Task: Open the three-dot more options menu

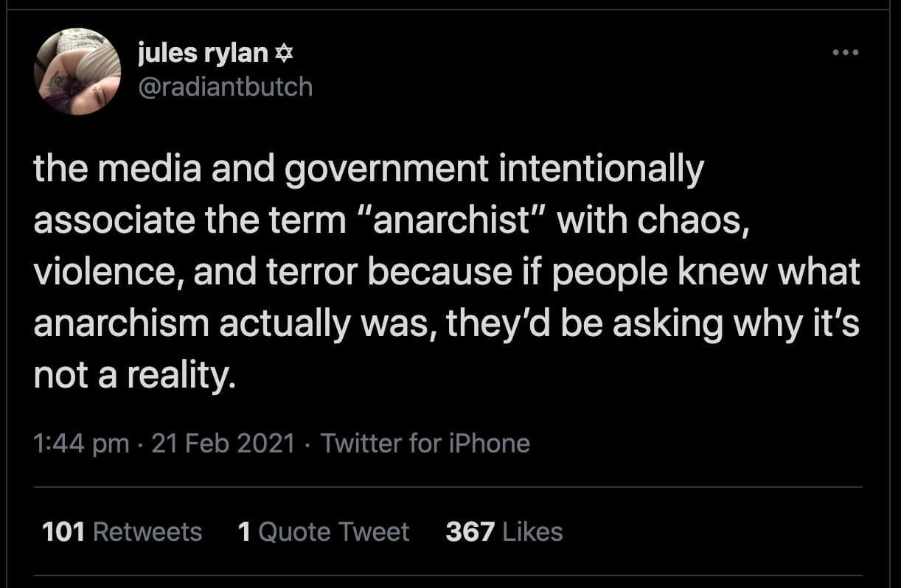Action: point(845,53)
